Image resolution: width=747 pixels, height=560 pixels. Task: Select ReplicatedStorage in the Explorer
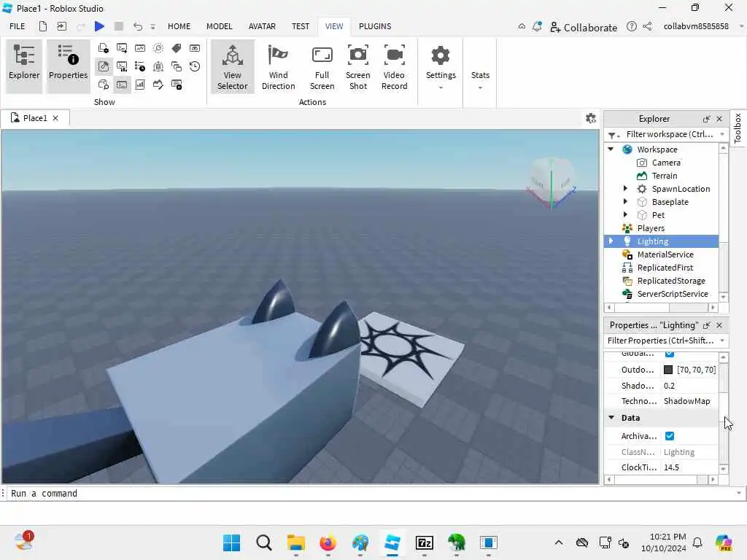tap(671, 281)
